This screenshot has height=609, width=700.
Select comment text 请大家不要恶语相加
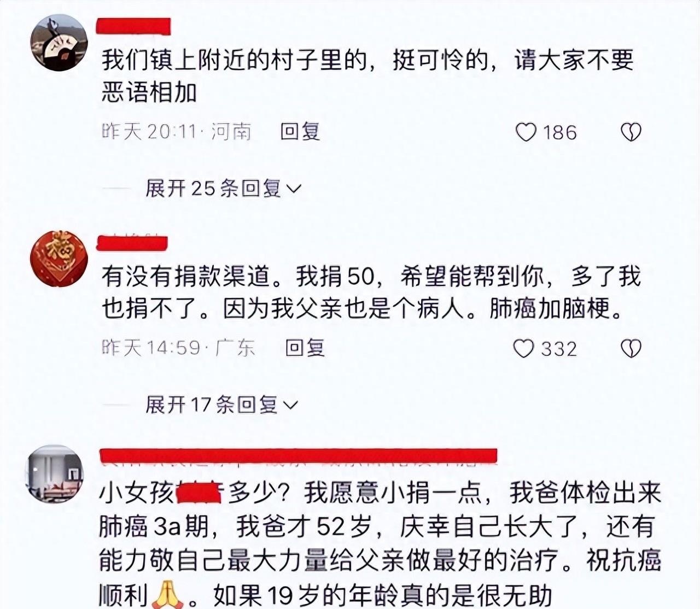point(367,76)
